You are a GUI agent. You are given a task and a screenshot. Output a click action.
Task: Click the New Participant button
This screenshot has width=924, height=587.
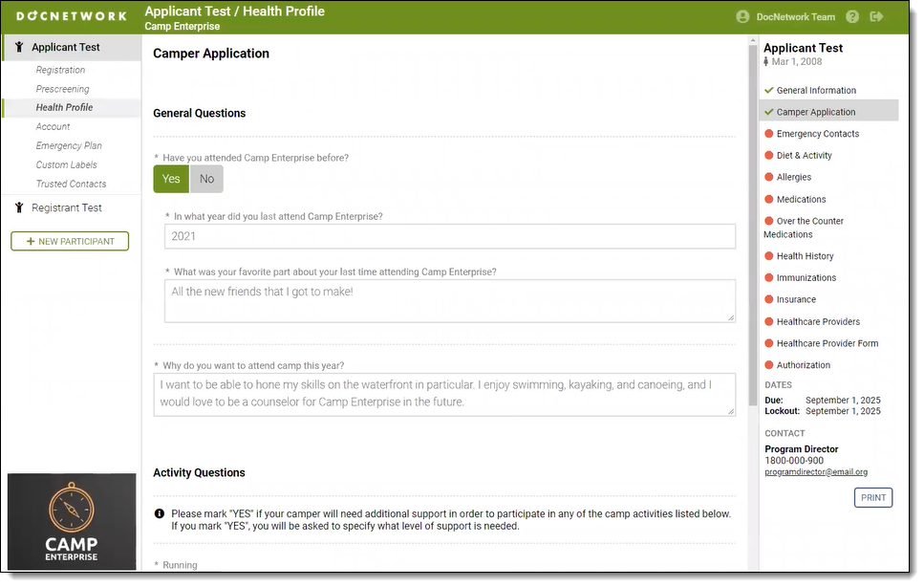pos(70,242)
